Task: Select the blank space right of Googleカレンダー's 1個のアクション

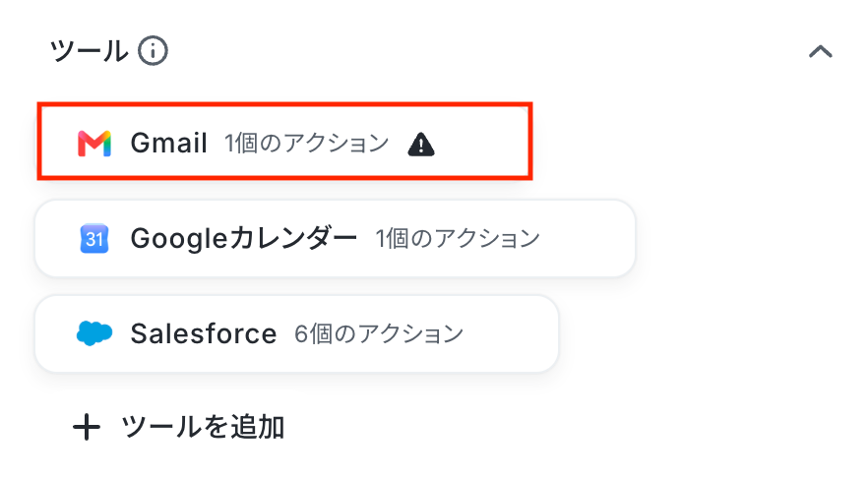Action: click(586, 238)
